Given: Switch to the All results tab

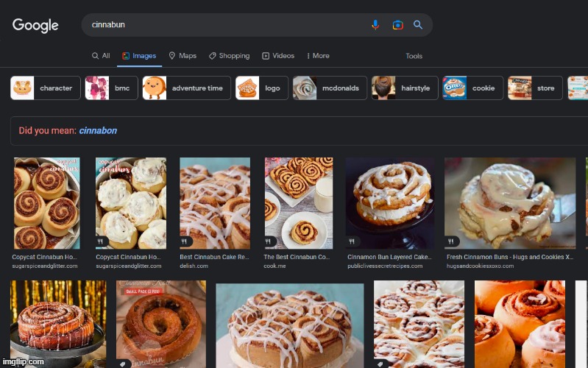Looking at the screenshot, I should (x=101, y=56).
